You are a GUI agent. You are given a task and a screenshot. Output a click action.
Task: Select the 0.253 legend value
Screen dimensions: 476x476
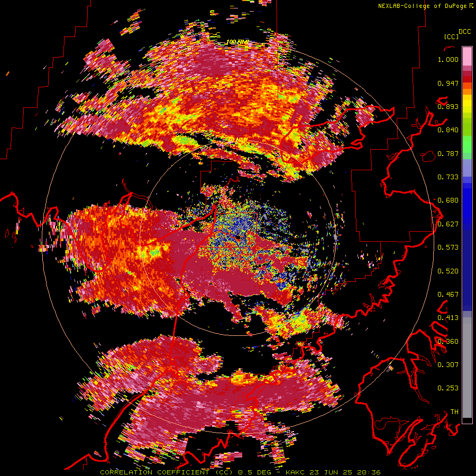point(448,388)
